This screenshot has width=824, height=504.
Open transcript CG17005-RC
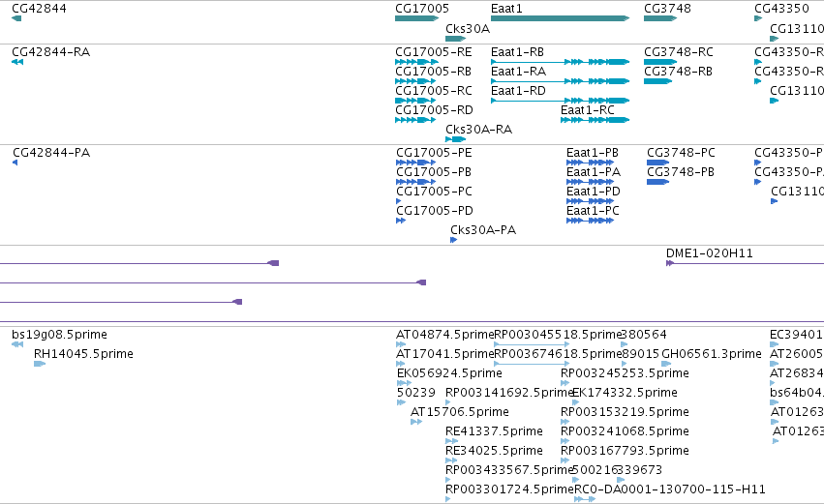click(434, 91)
